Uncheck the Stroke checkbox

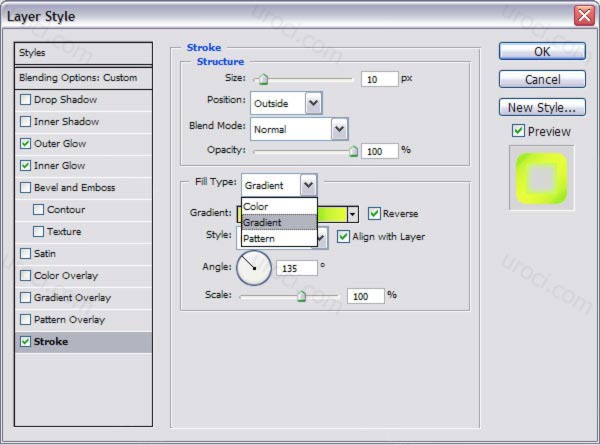point(25,342)
